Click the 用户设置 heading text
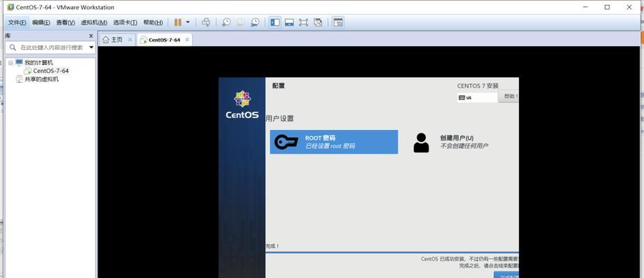The height and width of the screenshot is (278, 644). click(x=280, y=119)
